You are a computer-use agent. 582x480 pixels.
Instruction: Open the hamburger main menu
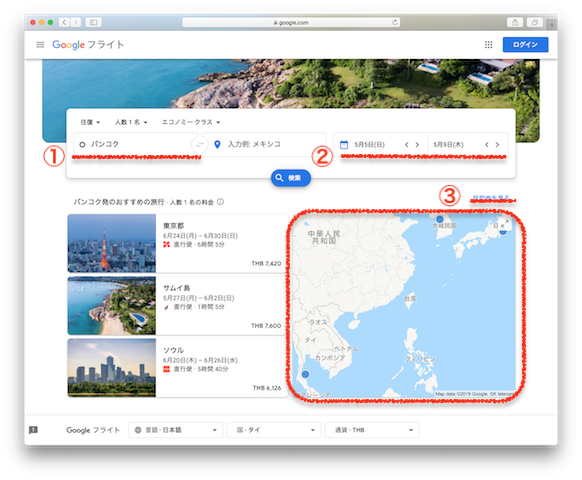pos(40,45)
